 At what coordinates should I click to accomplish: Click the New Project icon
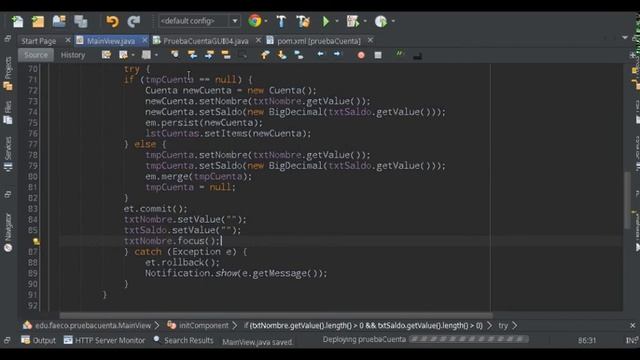click(x=38, y=21)
